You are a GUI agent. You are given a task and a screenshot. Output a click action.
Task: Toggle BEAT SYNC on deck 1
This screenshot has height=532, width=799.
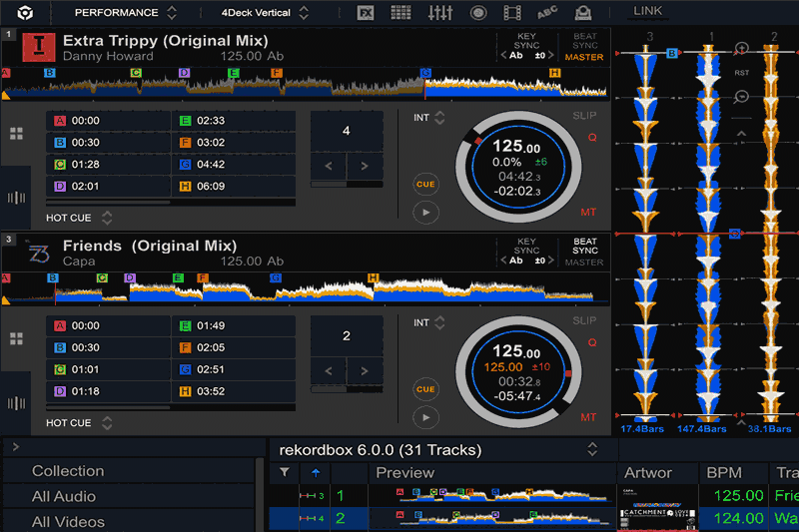coord(585,41)
